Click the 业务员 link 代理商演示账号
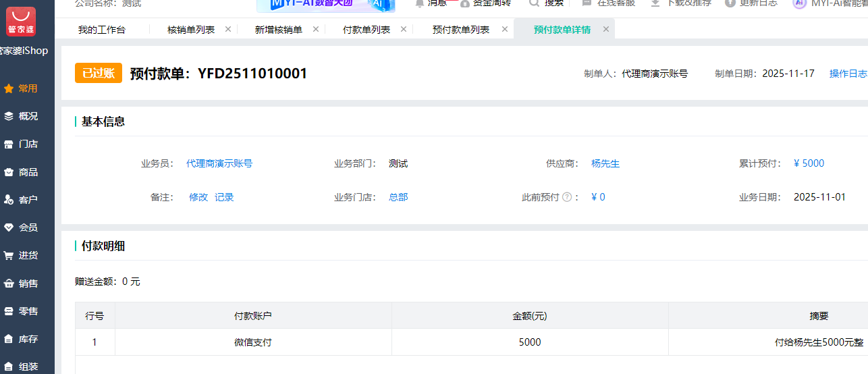 click(219, 163)
